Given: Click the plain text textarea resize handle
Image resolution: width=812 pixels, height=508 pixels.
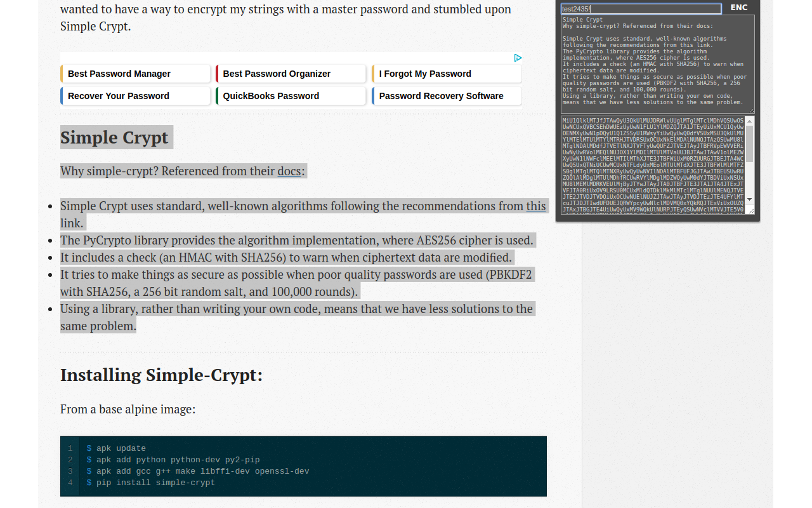Looking at the screenshot, I should 751,110.
